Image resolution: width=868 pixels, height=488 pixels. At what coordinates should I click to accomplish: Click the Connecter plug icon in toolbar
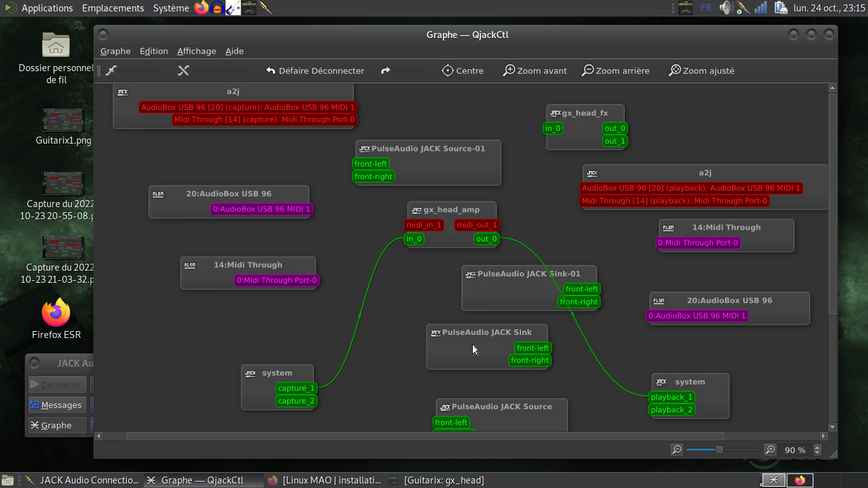point(111,71)
